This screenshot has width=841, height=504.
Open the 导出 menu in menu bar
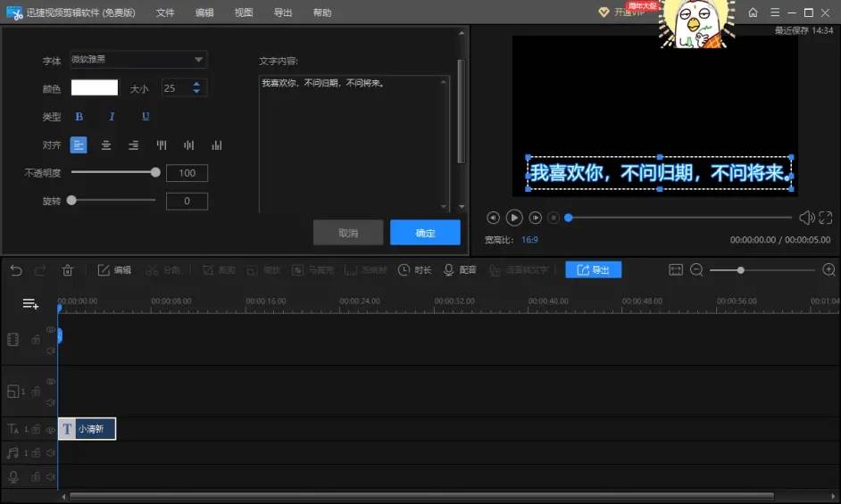pyautogui.click(x=283, y=12)
